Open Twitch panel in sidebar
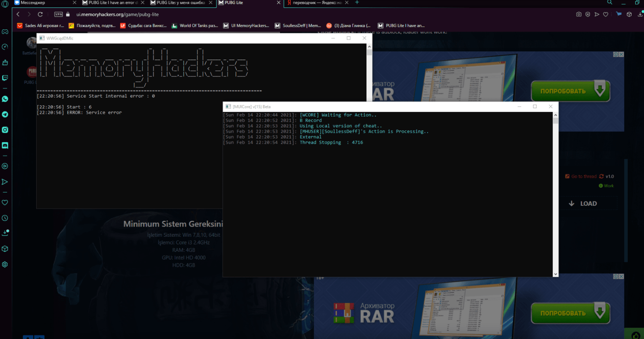Screen dimensions: 644x339 pos(5,78)
